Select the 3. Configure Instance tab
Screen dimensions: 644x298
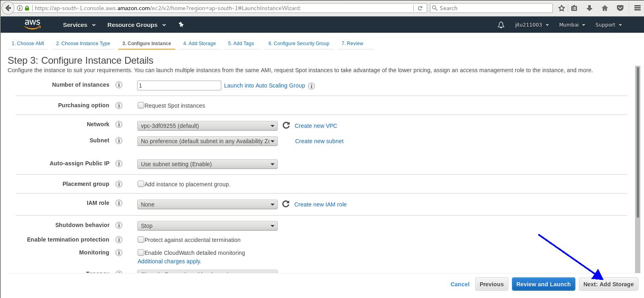coord(147,44)
